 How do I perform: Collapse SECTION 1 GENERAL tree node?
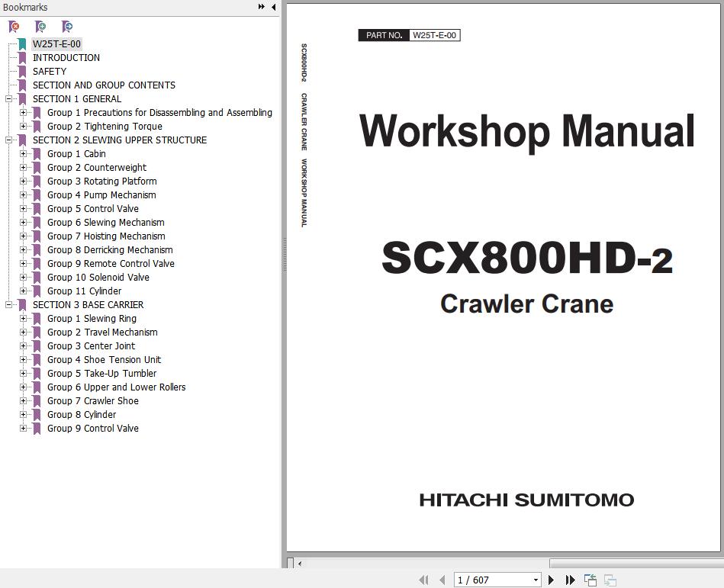tap(8, 99)
